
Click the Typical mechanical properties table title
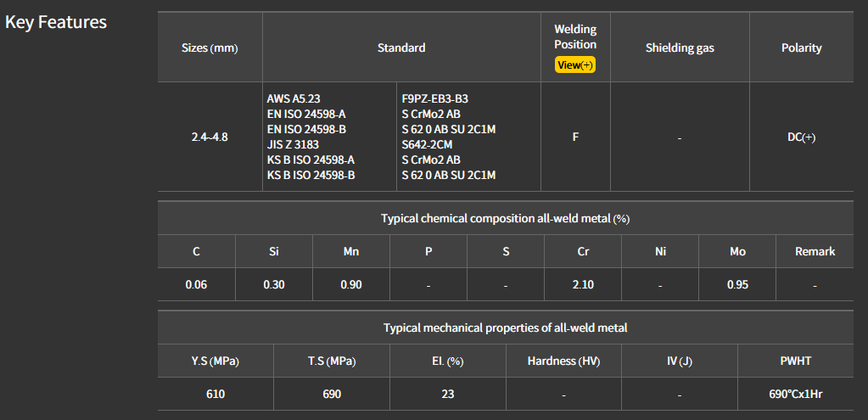point(505,327)
